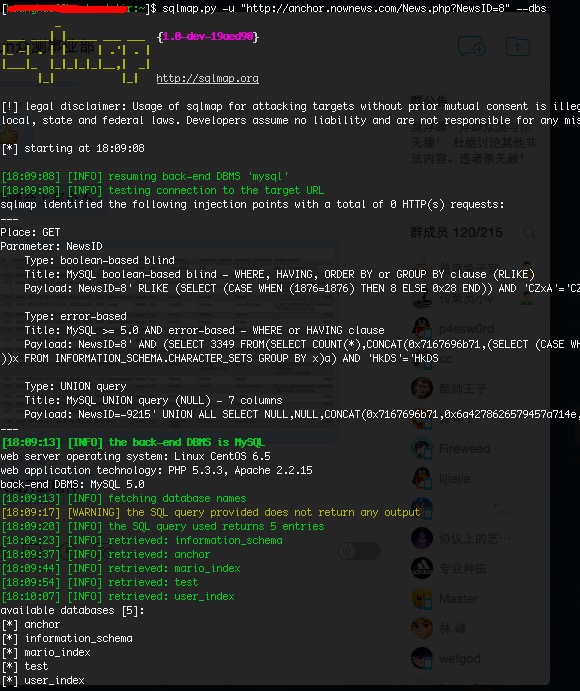Viewport: 580px width, 691px height.
Task: Select member p4ssw0rd in group list
Action: click(466, 329)
